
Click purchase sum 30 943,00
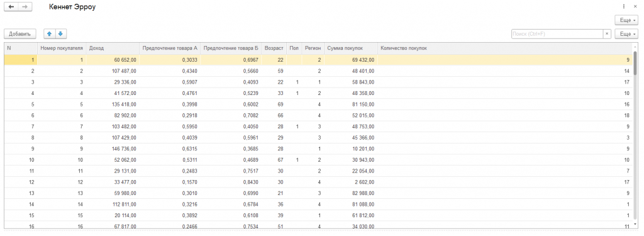coord(364,160)
